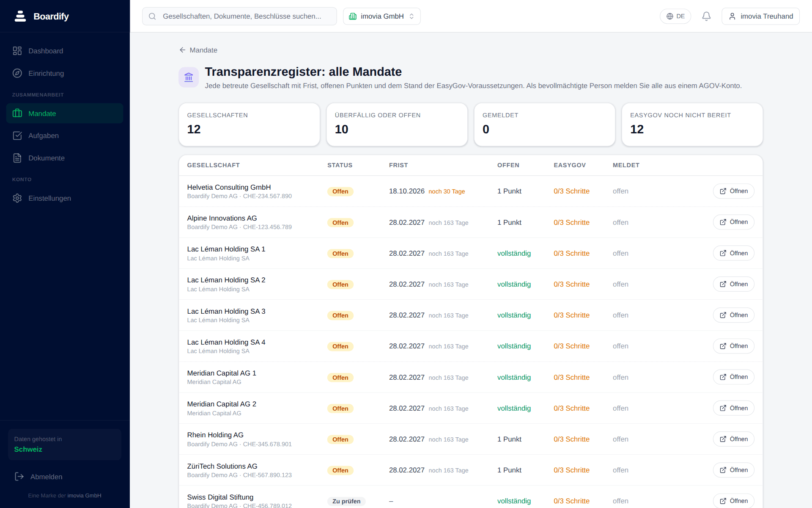Click Öffnen icon for Meridian Capital AG 2
812x508 pixels.
[x=723, y=408]
